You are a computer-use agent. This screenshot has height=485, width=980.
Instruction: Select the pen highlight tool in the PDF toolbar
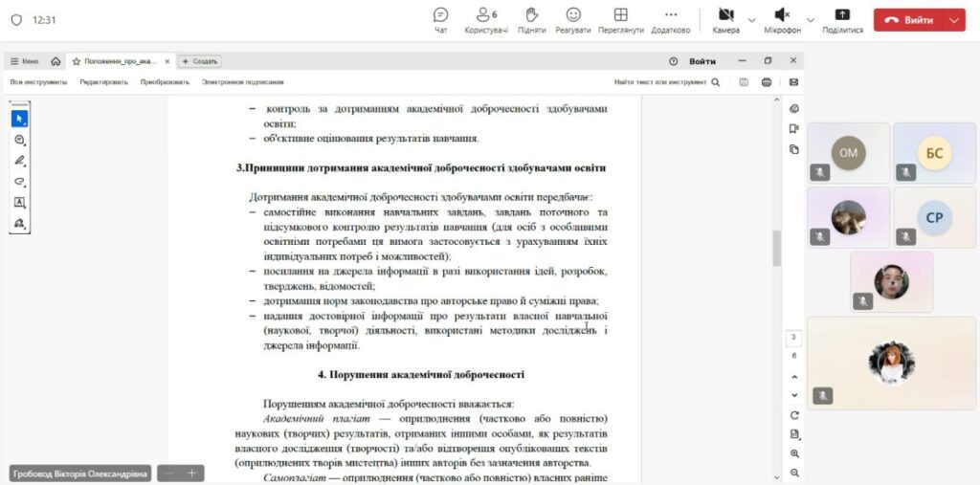point(20,161)
